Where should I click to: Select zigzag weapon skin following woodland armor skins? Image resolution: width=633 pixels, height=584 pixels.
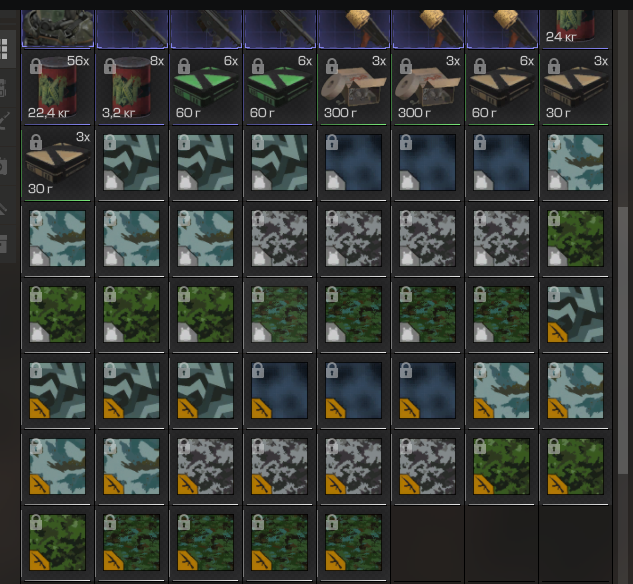(x=575, y=315)
